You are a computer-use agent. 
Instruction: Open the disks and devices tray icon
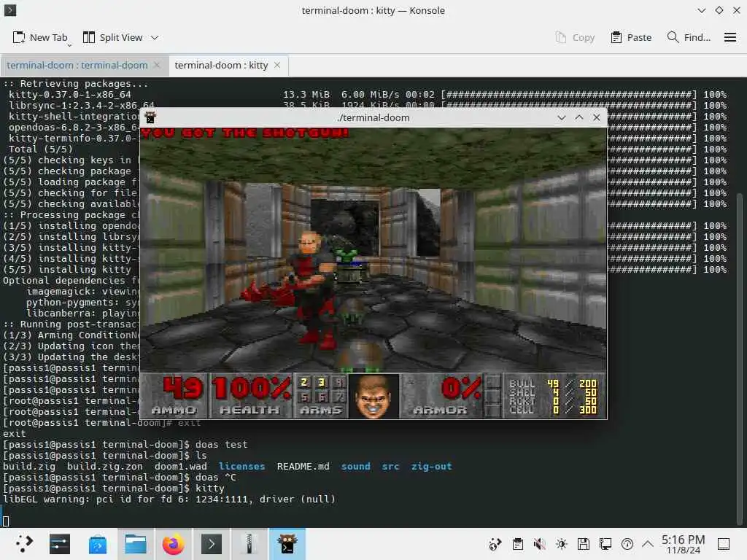coord(584,544)
